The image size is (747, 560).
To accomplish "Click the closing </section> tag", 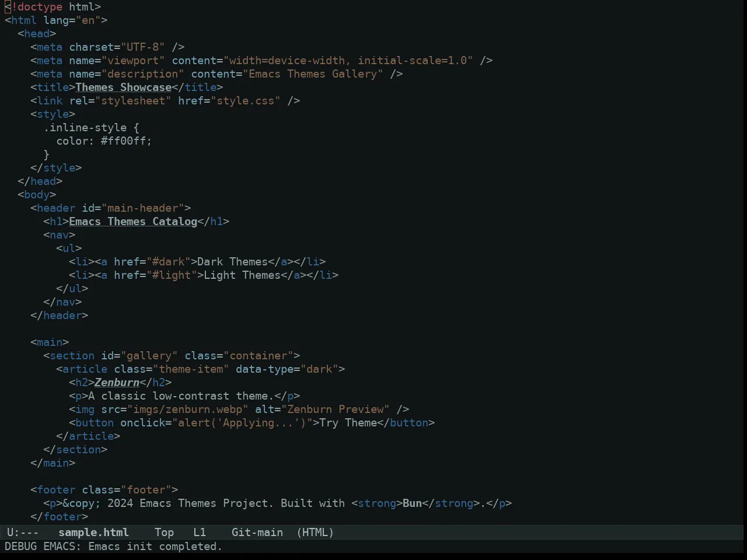I will 75,450.
